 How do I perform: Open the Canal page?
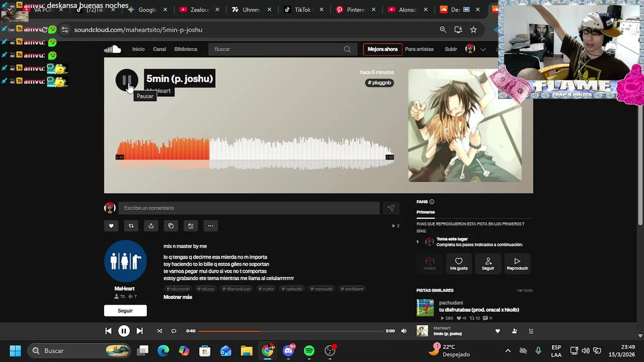159,49
